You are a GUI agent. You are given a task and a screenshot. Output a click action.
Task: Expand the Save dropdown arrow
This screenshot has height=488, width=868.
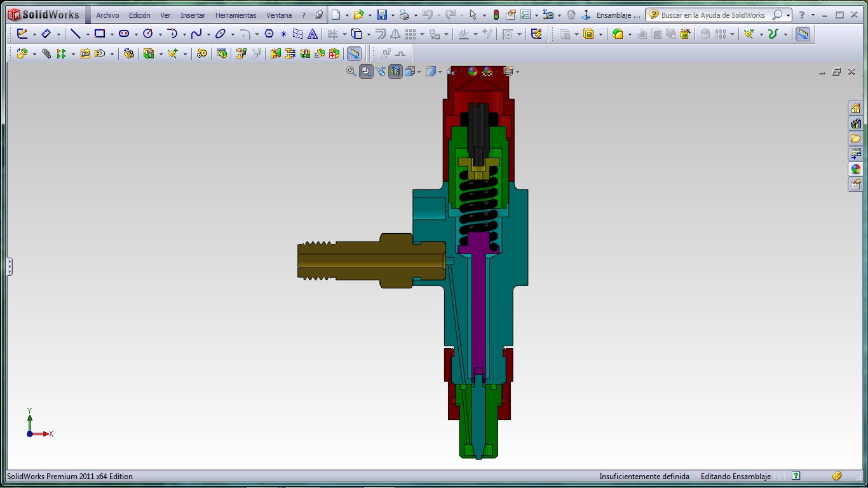coord(393,15)
